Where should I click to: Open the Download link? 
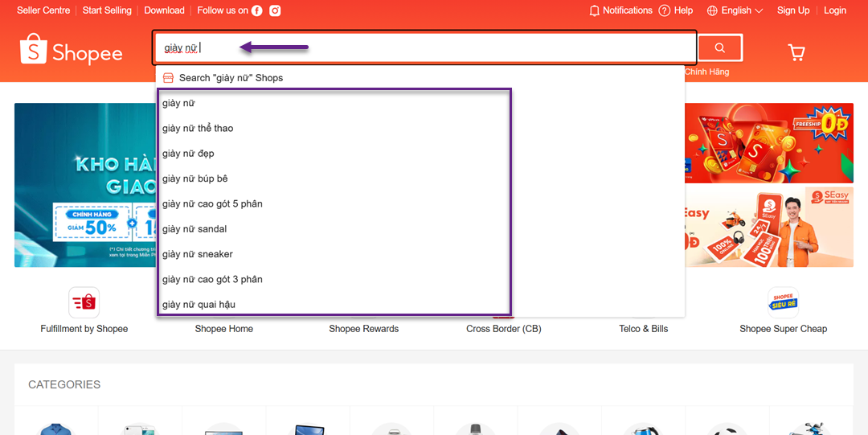[x=165, y=10]
